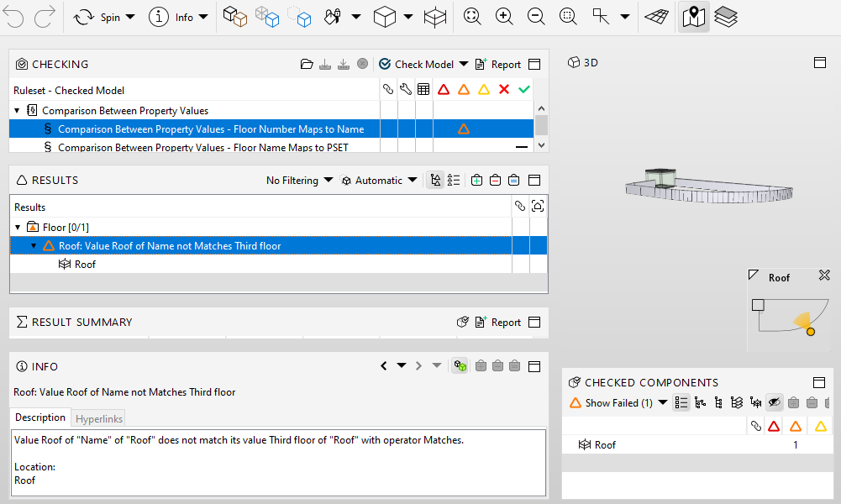Click the paint bucket visualization icon
Viewport: 841px width, 504px height.
(333, 17)
